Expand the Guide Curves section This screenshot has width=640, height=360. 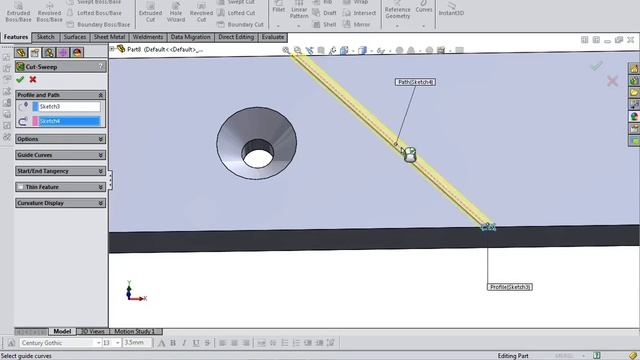pyautogui.click(x=100, y=155)
